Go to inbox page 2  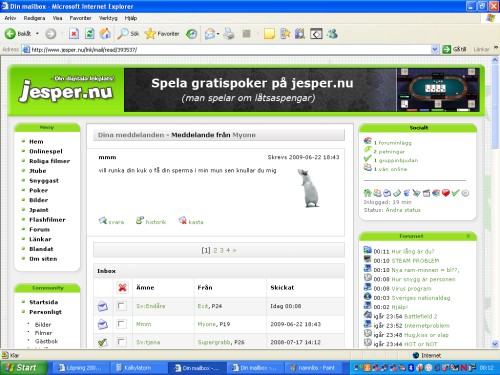coord(215,250)
